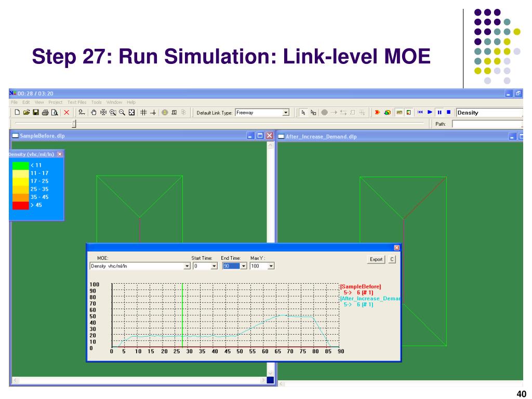This screenshot has width=532, height=399.
Task: Click the green time marker in chart
Action: point(182,315)
